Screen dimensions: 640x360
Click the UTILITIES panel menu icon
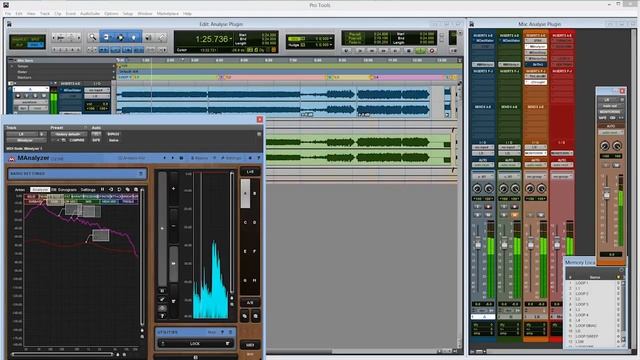point(231,332)
